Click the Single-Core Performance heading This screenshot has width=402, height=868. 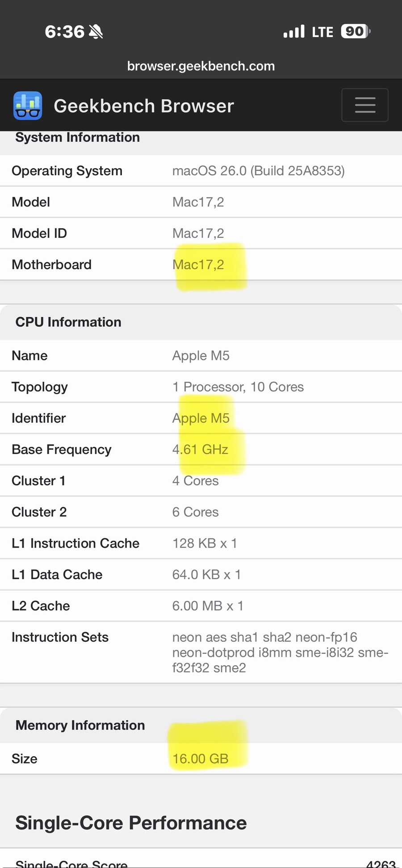point(131,823)
